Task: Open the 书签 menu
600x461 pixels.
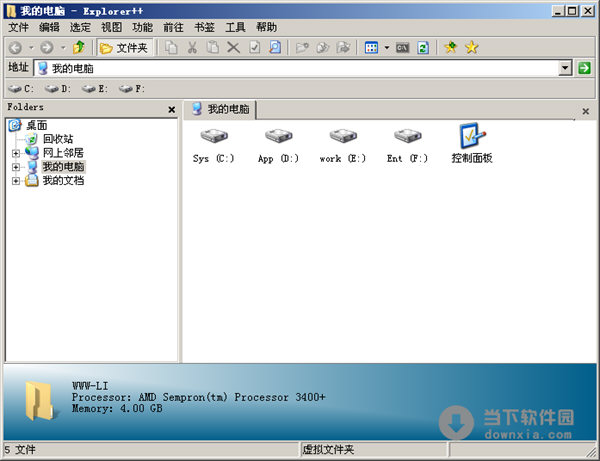Action: pyautogui.click(x=204, y=27)
